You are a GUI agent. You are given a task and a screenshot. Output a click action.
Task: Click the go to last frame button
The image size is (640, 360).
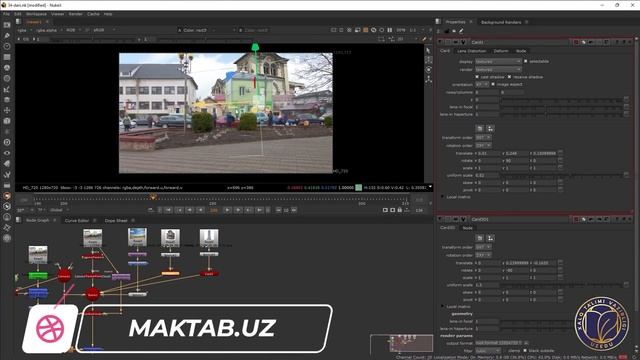260,210
